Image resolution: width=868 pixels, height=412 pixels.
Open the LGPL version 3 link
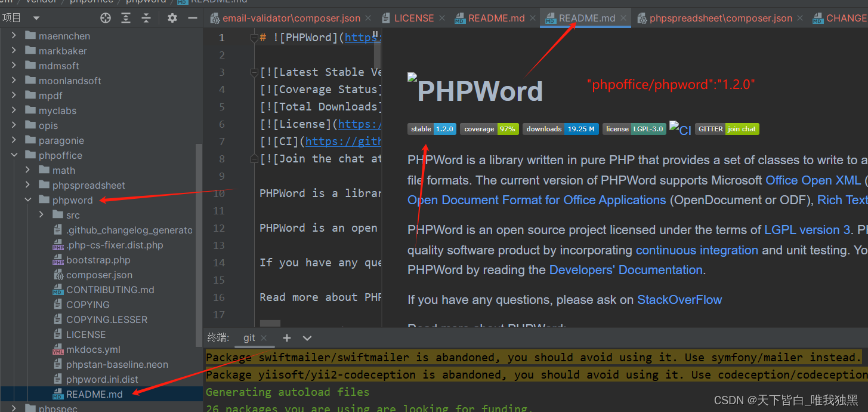click(805, 229)
